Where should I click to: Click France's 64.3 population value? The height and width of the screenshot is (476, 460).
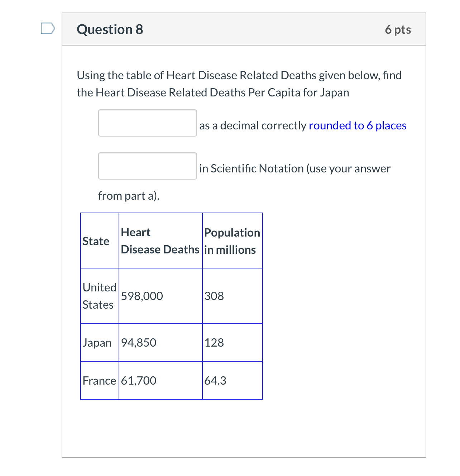point(215,381)
